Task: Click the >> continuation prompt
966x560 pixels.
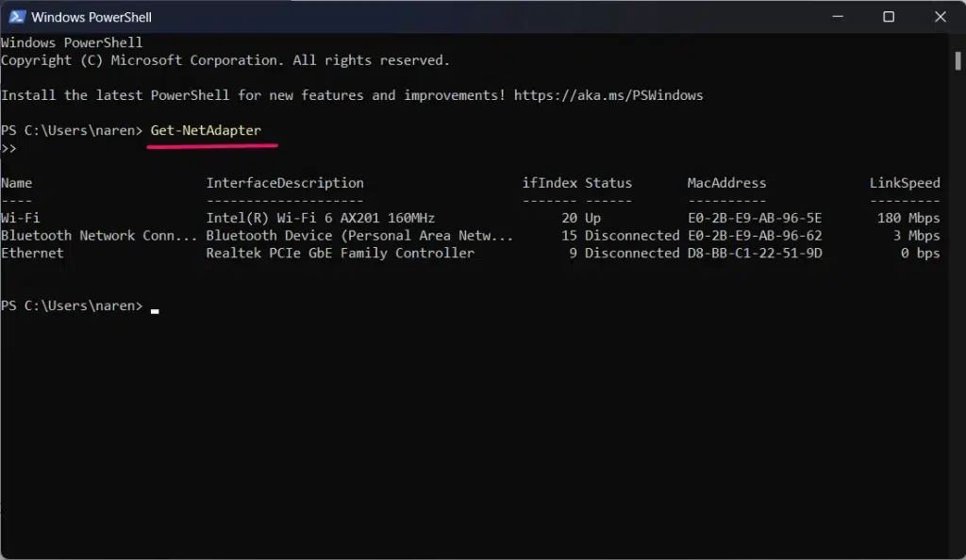Action: [x=8, y=148]
